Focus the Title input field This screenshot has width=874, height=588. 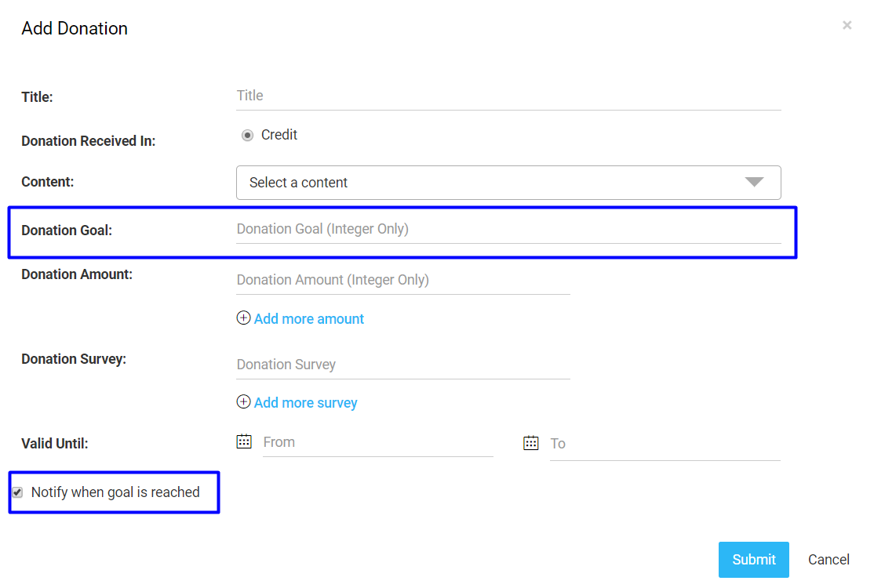coord(508,96)
